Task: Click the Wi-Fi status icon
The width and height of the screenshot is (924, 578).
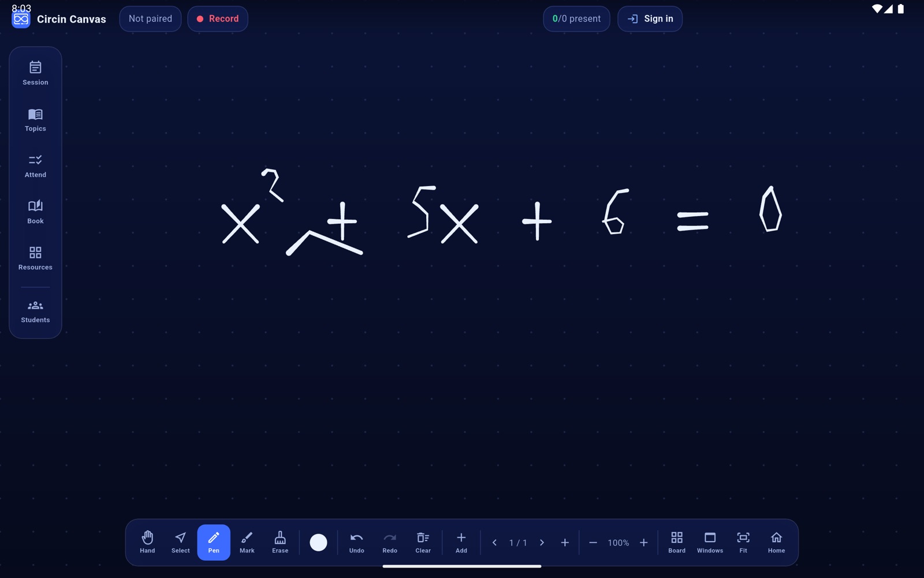Action: point(877,9)
